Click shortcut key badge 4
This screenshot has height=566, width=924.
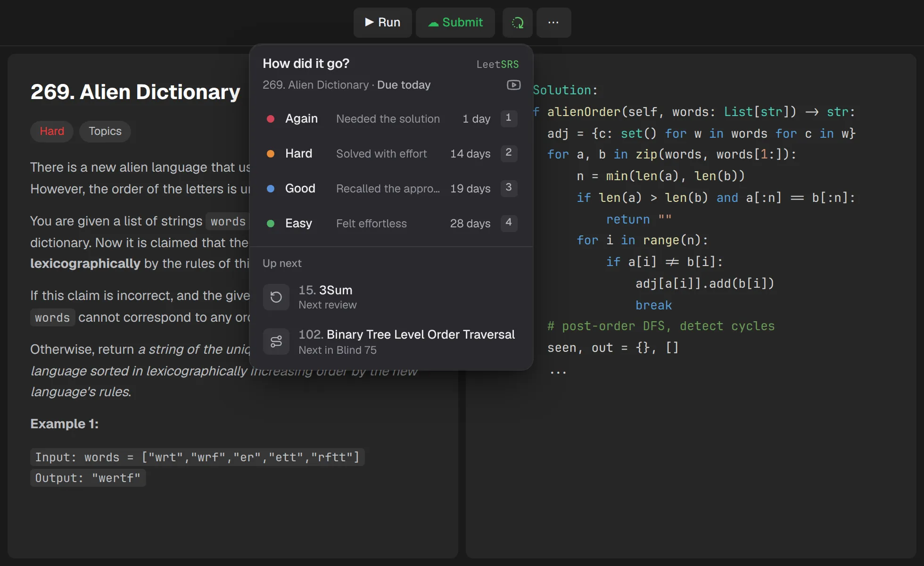(x=509, y=223)
